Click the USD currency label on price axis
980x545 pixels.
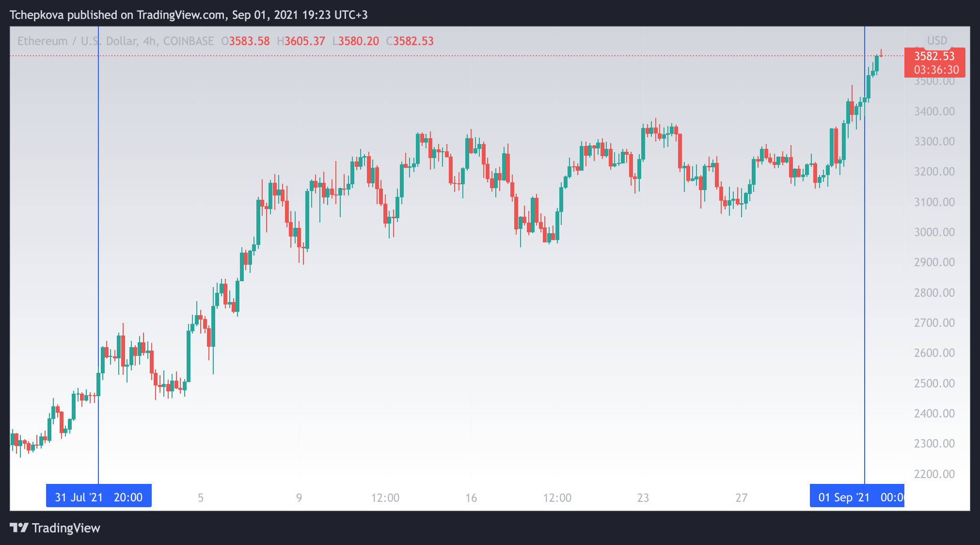tap(937, 41)
